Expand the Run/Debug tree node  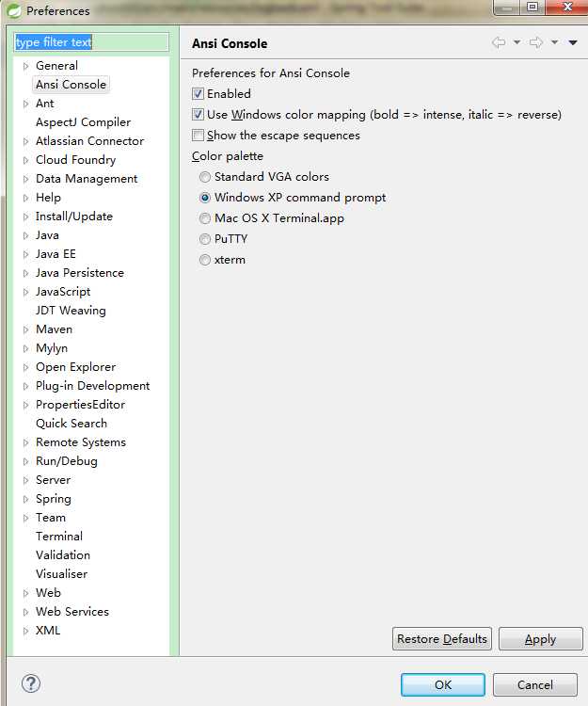[x=25, y=461]
